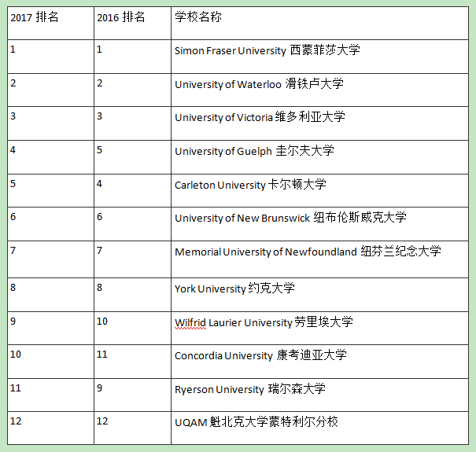Select 'UQAM 魁北克大学蒙特利尔分校' cell

pos(320,428)
